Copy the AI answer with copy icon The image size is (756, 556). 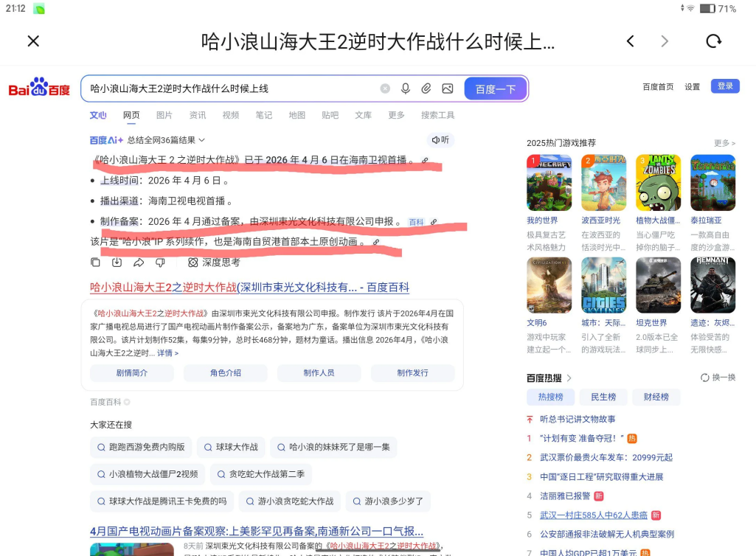pyautogui.click(x=95, y=263)
